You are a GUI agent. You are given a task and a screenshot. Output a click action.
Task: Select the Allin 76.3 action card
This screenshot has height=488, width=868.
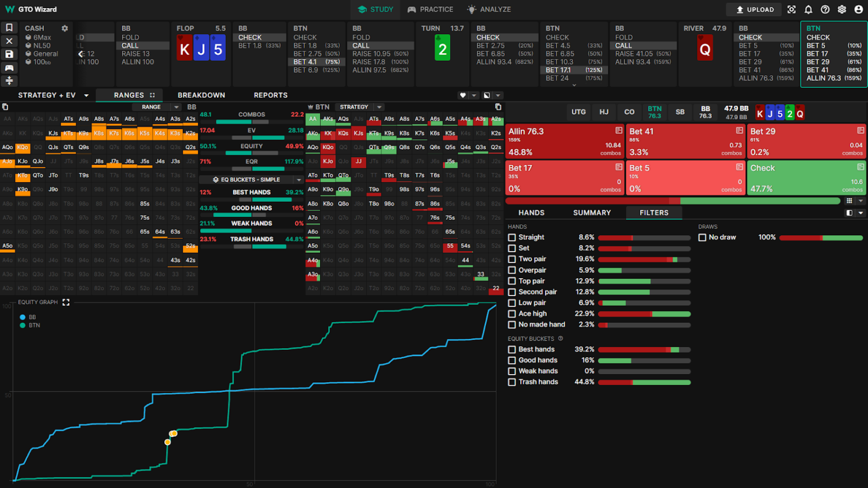pos(565,141)
